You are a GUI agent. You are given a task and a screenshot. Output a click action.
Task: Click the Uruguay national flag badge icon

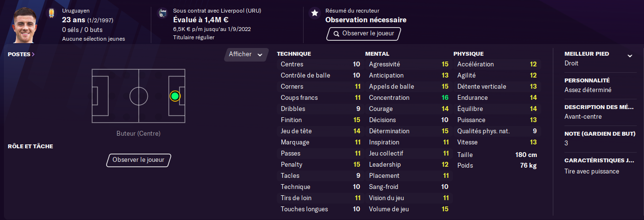(50, 13)
